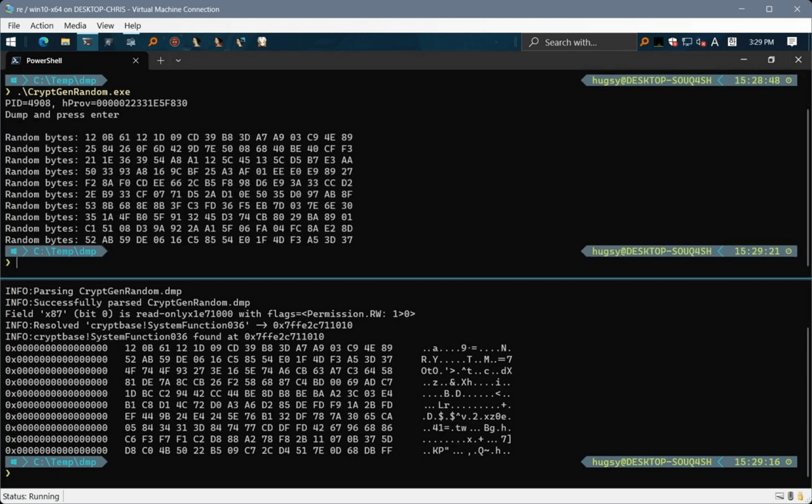This screenshot has height=504, width=812.
Task: Click the lock icon in the status bar
Action: click(800, 496)
